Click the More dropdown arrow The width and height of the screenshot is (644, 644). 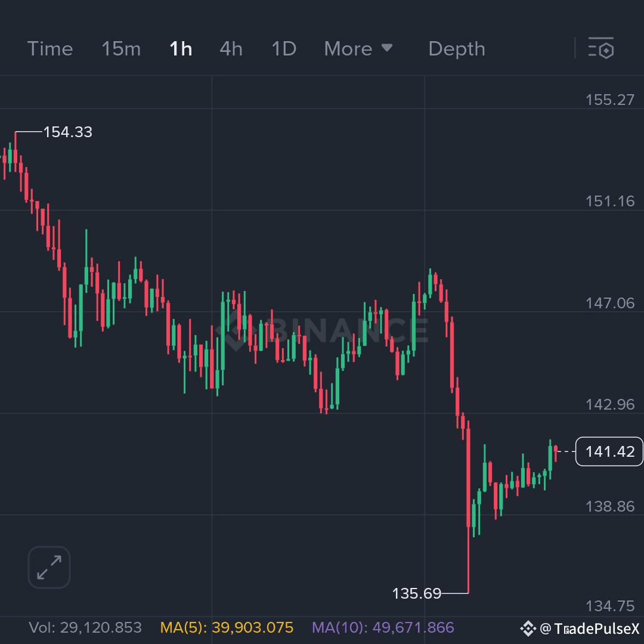point(387,48)
